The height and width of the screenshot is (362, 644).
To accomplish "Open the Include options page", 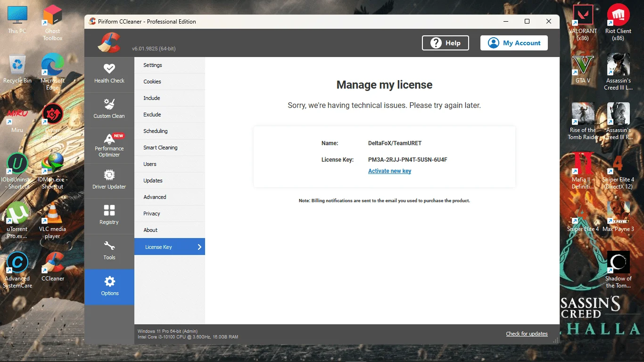I will point(170,98).
